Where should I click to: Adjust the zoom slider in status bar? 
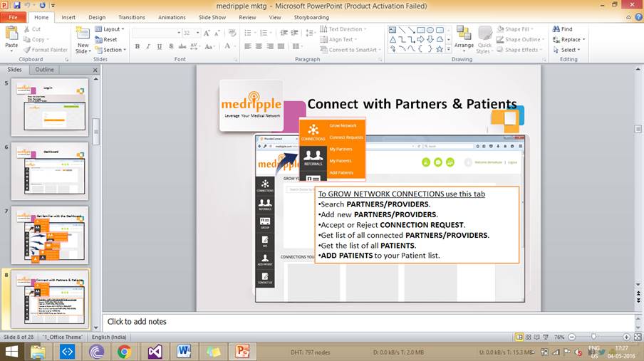click(593, 337)
